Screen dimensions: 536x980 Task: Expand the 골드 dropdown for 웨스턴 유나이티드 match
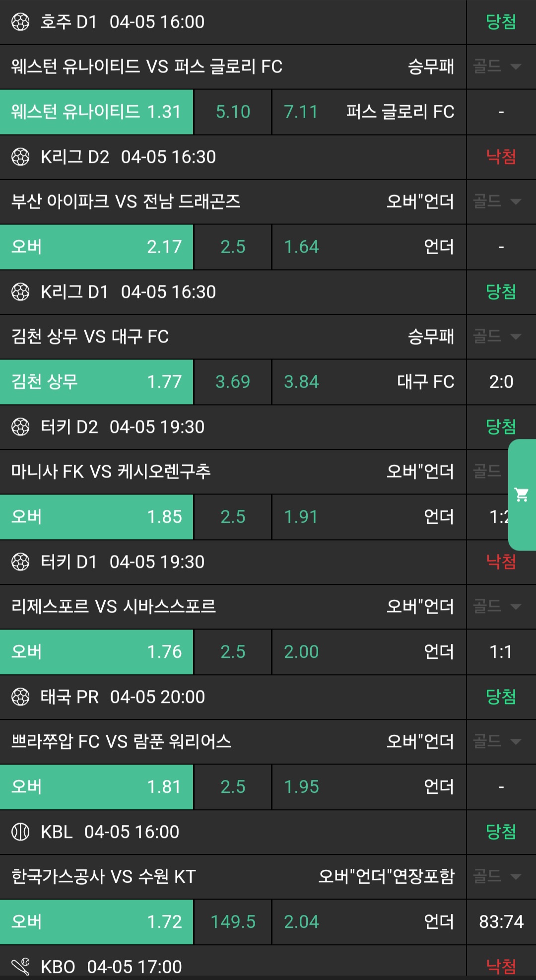pos(497,67)
